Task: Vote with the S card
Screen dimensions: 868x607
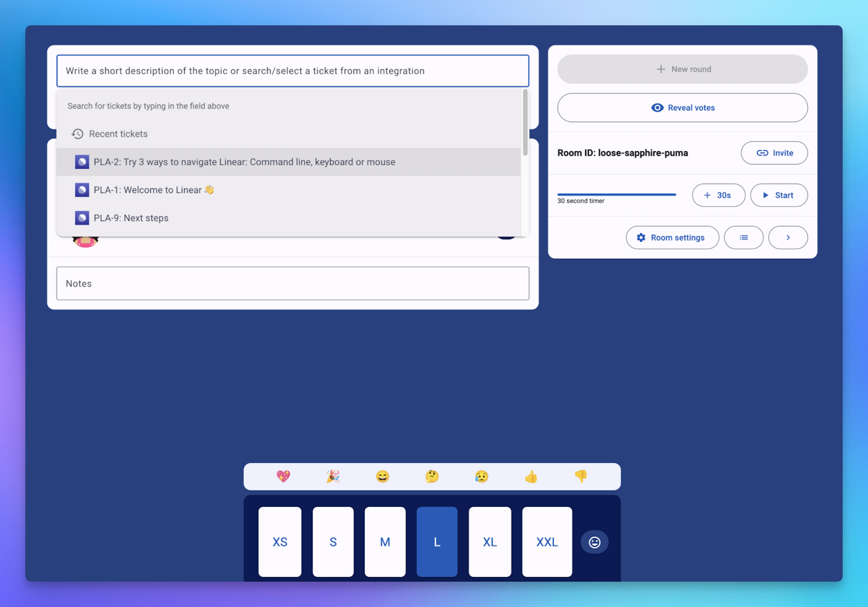Action: coord(333,542)
